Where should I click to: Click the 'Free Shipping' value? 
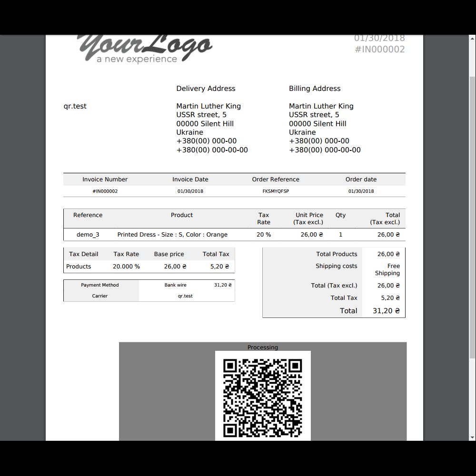coord(387,269)
